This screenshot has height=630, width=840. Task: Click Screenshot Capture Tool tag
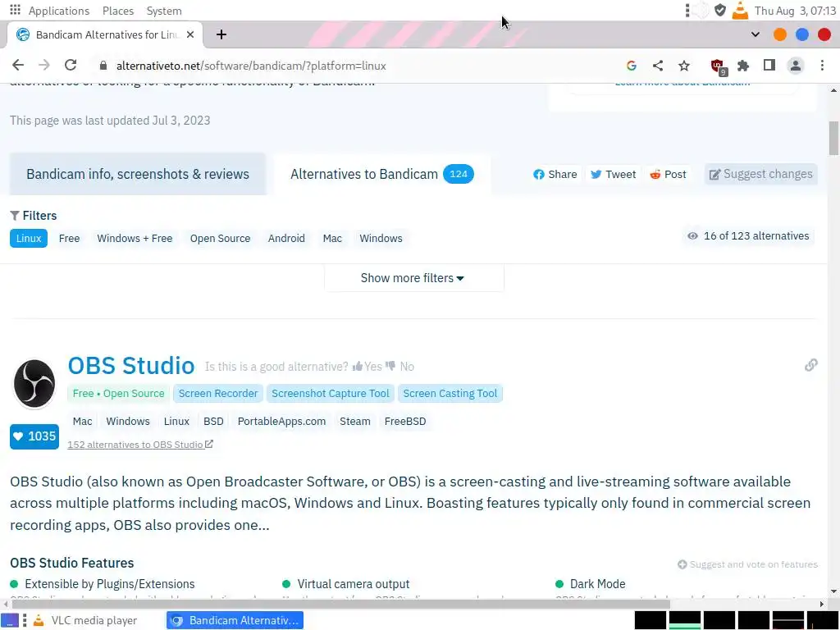[x=331, y=393]
